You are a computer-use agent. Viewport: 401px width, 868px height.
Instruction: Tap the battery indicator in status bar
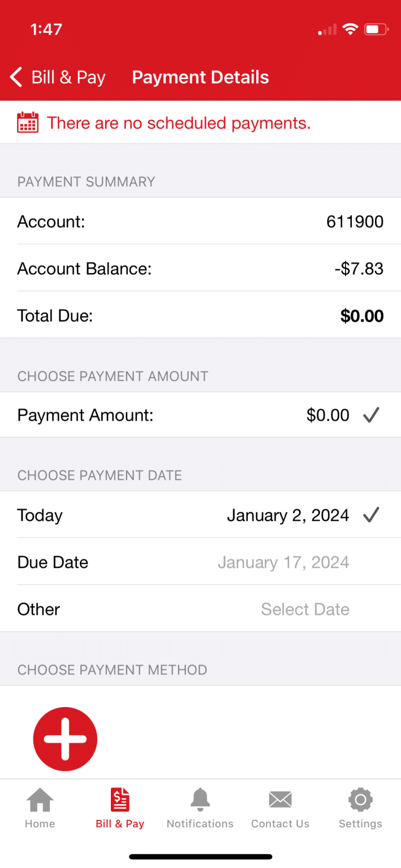point(375,29)
